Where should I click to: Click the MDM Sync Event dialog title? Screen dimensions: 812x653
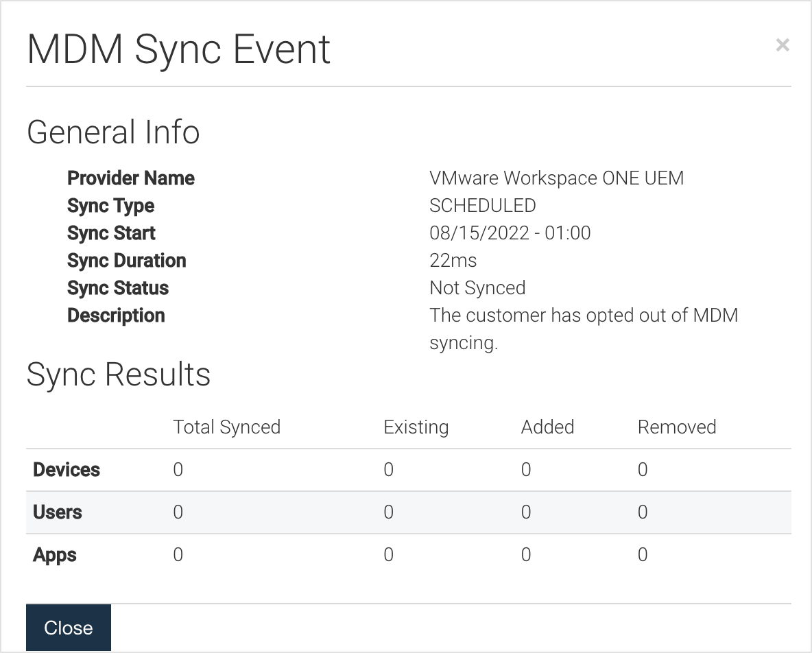coord(178,48)
